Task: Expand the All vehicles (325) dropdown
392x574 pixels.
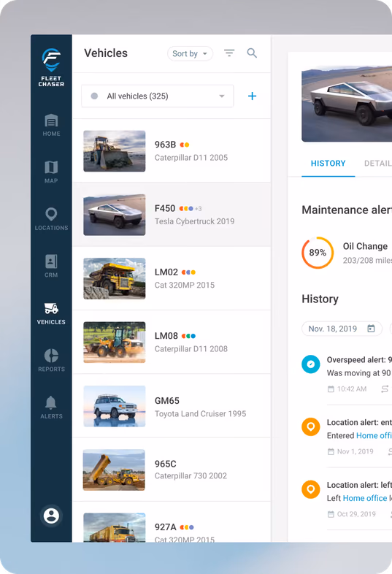Action: coord(158,96)
